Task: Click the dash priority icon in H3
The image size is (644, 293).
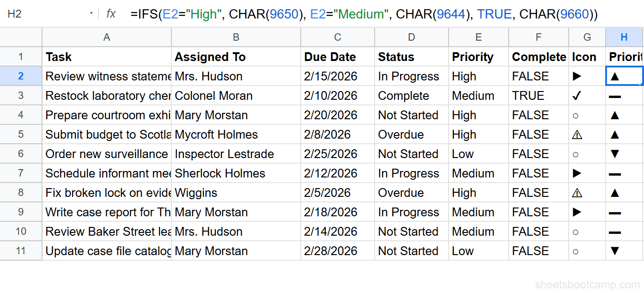Action: click(615, 97)
